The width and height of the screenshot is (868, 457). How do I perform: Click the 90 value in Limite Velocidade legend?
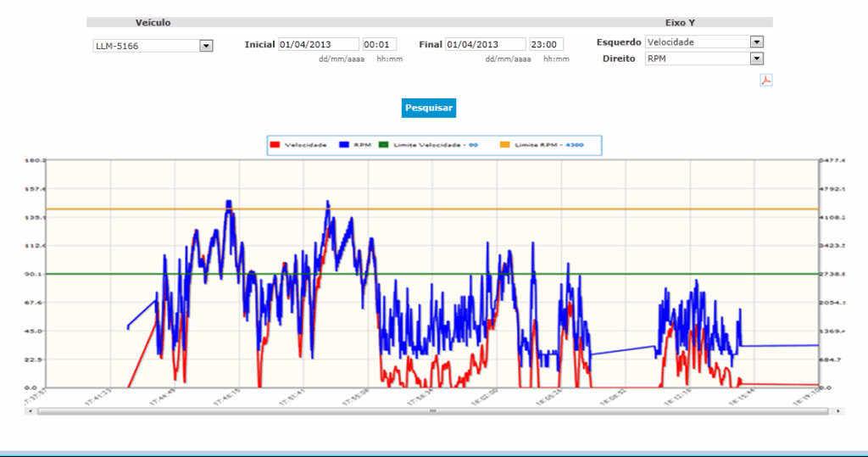473,145
